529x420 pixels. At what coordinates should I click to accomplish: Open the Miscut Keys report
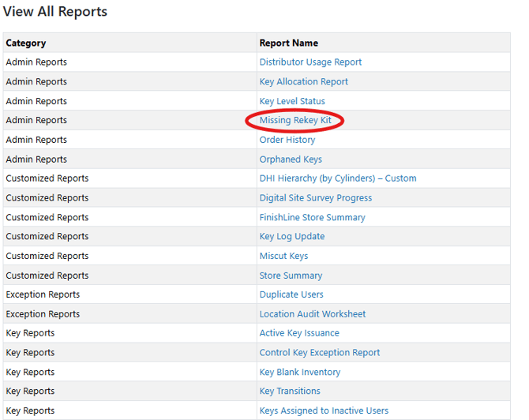point(283,256)
